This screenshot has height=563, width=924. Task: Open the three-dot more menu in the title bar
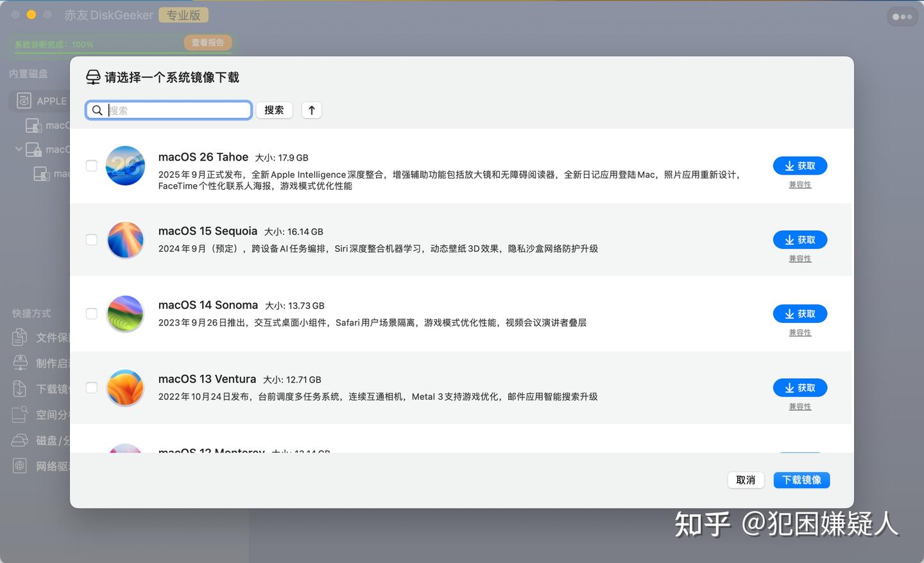[x=902, y=17]
